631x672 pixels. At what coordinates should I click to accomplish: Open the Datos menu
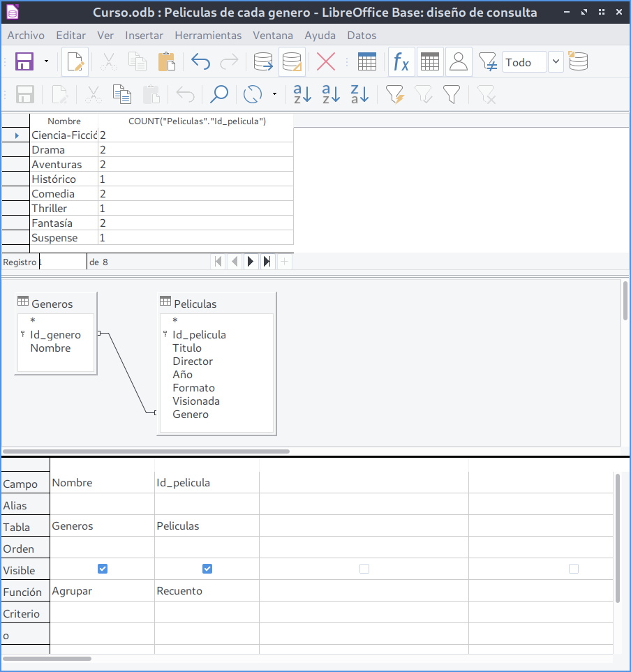coord(362,35)
